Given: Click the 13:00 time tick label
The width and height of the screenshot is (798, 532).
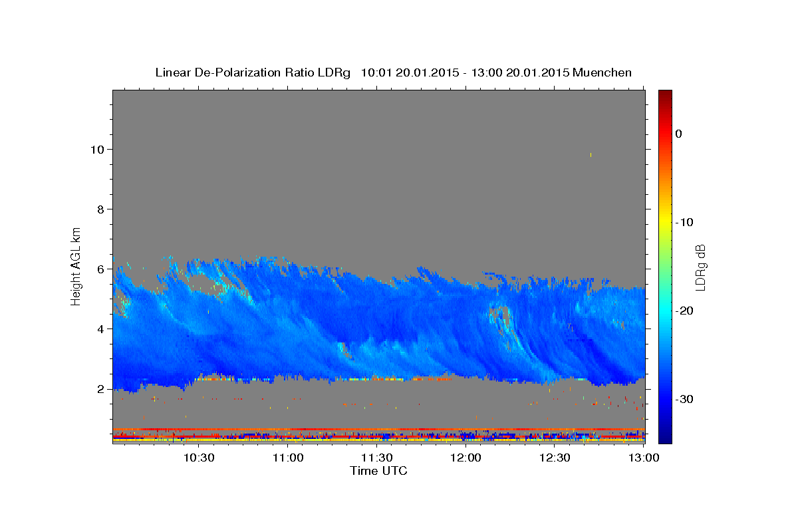Looking at the screenshot, I should pos(644,458).
